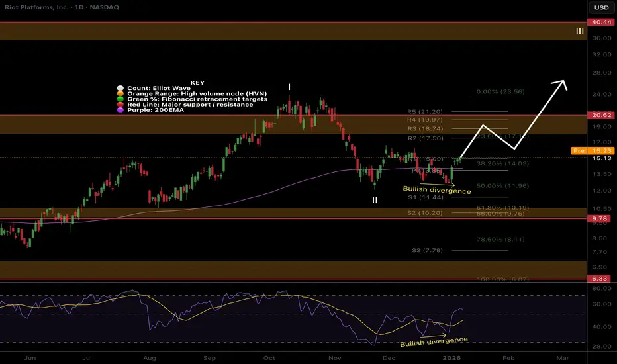Click the Aug label on time axis
The height and width of the screenshot is (364, 617).
point(150,358)
